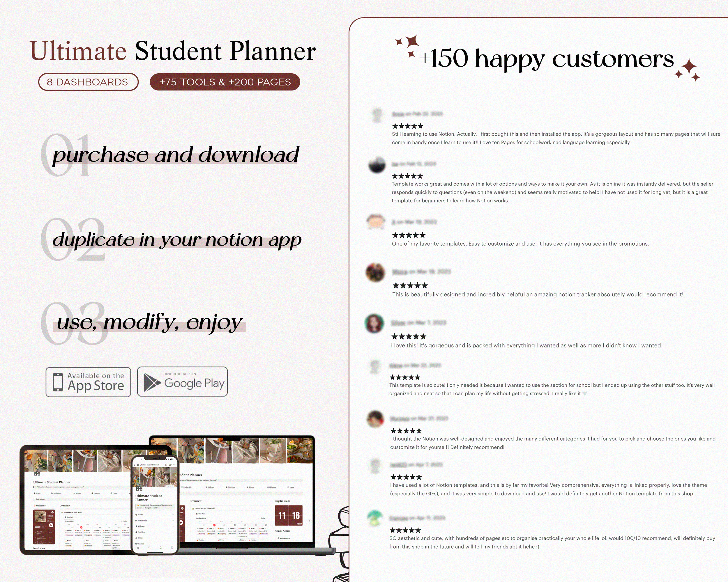Click the digital clock widget showing 11 16

point(289,515)
